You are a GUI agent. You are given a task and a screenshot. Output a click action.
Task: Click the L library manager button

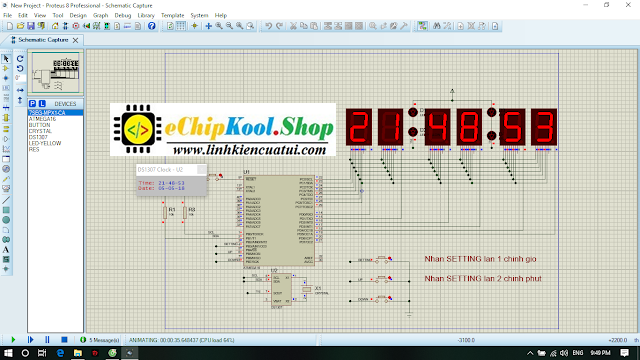pyautogui.click(x=42, y=104)
